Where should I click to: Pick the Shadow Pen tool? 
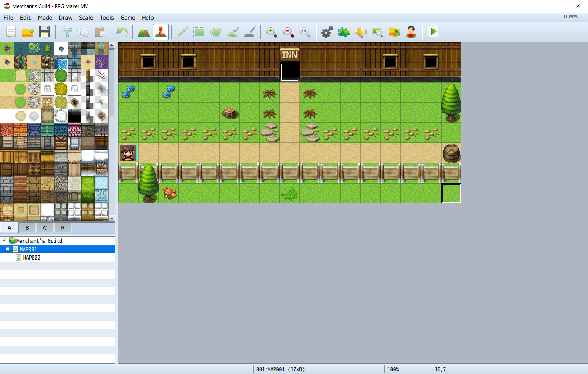tap(250, 32)
